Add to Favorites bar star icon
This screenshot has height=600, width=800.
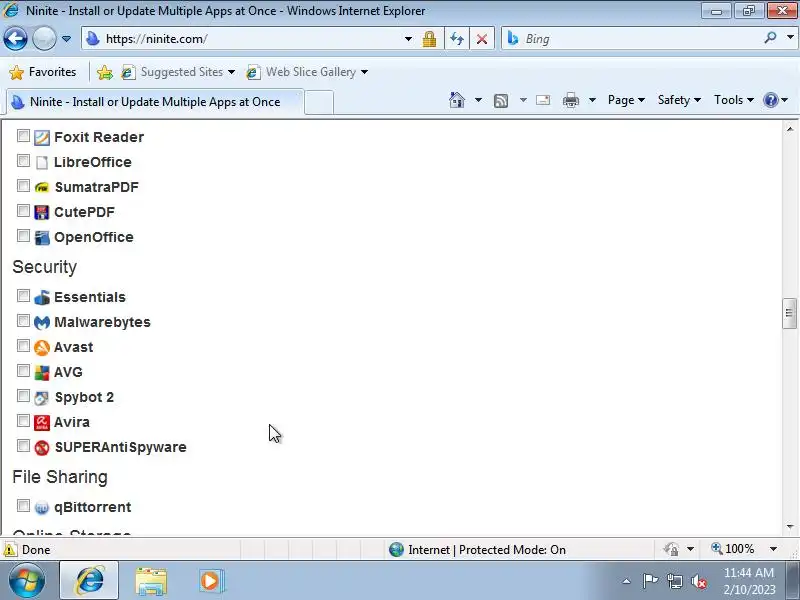coord(105,72)
